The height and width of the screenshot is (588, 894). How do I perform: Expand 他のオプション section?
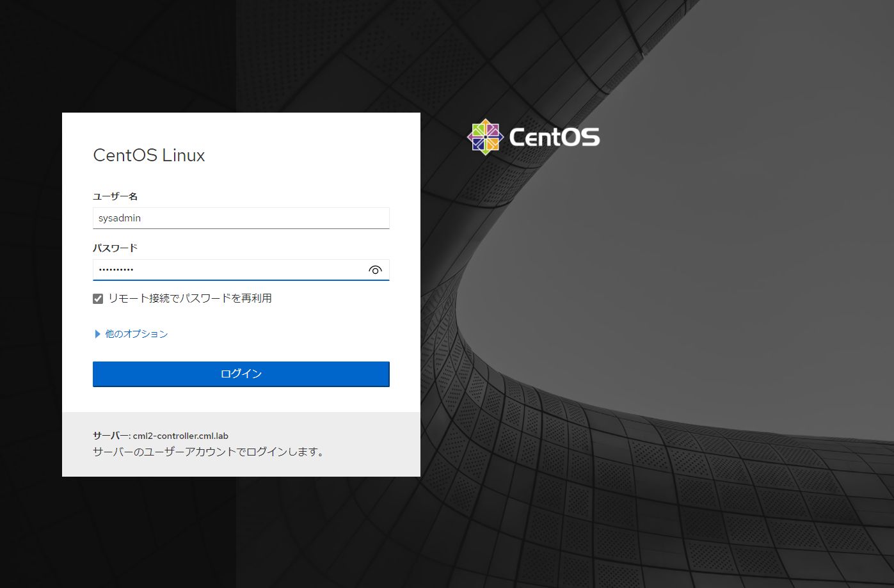(x=131, y=334)
